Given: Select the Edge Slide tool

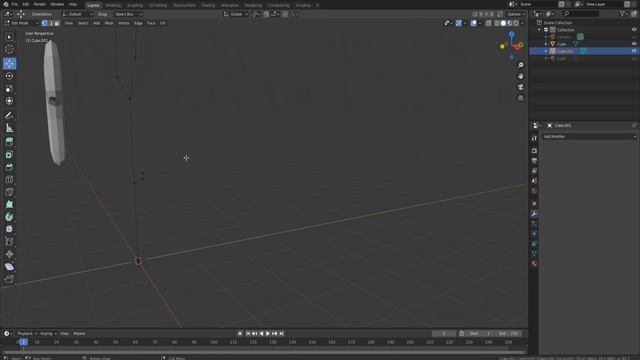Looking at the screenshot, I should pyautogui.click(x=9, y=242).
